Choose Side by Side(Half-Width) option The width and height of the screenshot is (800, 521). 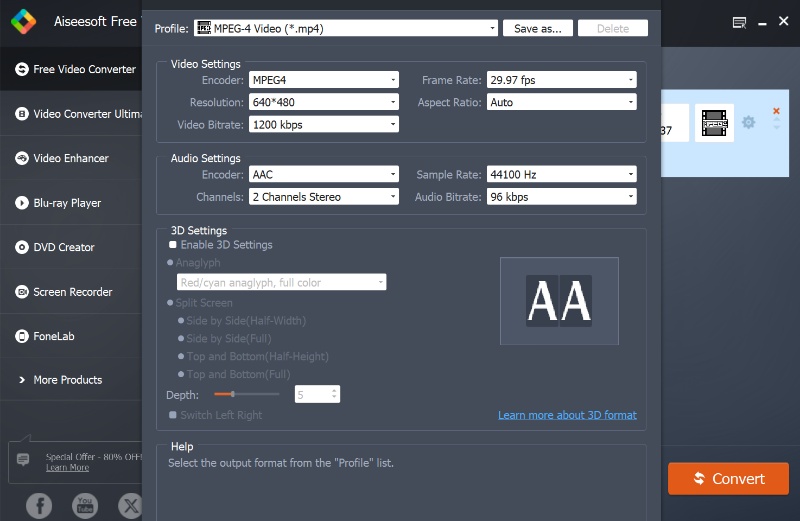[181, 320]
